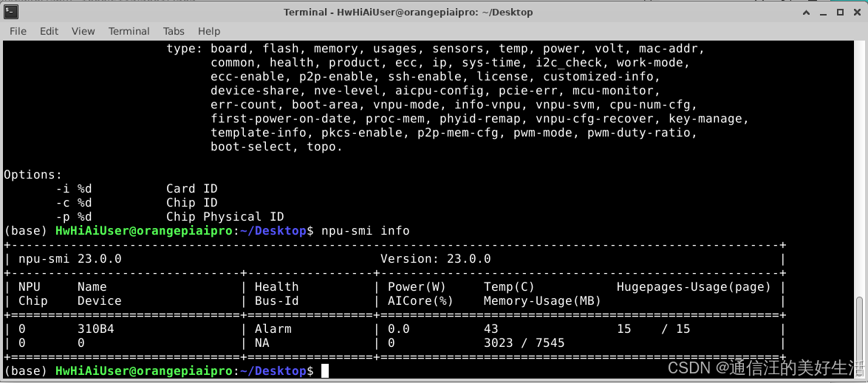Screen dimensions: 868x383
Task: Click the "Hugepages-Usage(page)" column header
Action: coord(694,287)
